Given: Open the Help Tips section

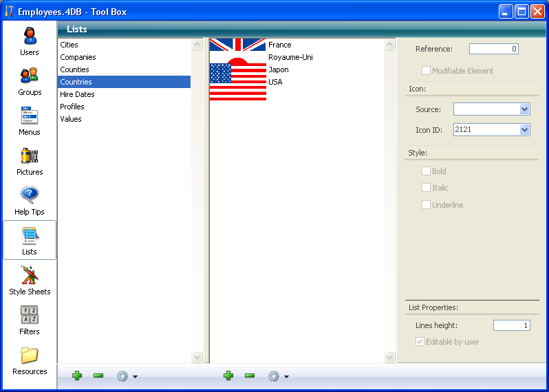Looking at the screenshot, I should pos(30,199).
